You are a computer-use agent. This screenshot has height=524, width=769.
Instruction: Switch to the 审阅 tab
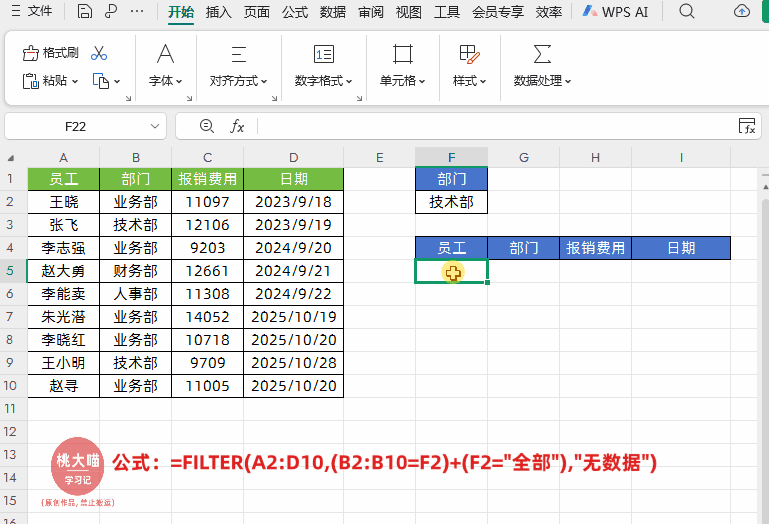tap(371, 11)
